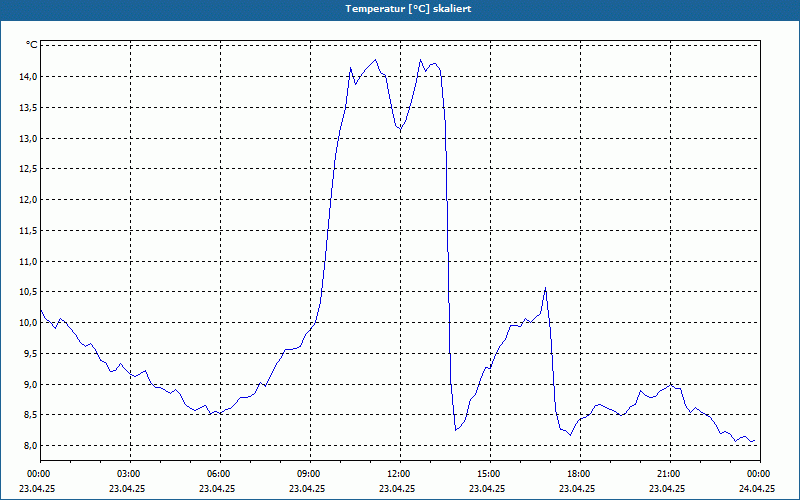Select the '°C' unit label on the y-axis
Image resolution: width=800 pixels, height=500 pixels.
coord(32,45)
